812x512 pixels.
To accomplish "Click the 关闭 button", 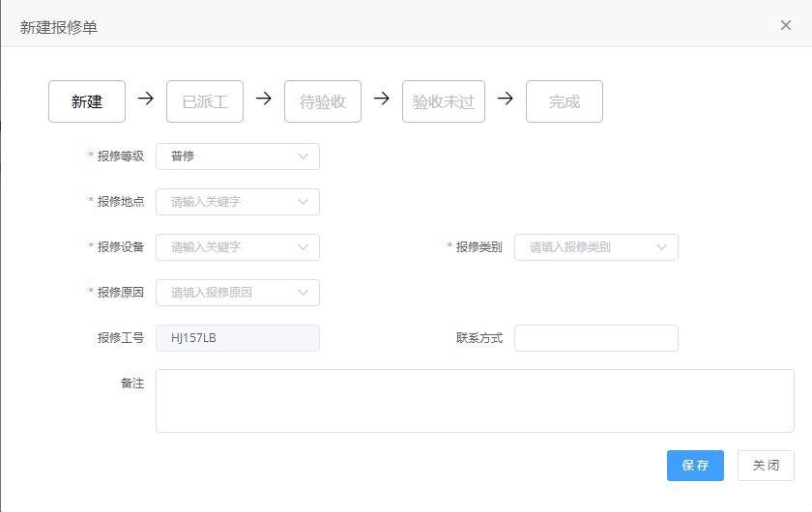I will (x=766, y=466).
